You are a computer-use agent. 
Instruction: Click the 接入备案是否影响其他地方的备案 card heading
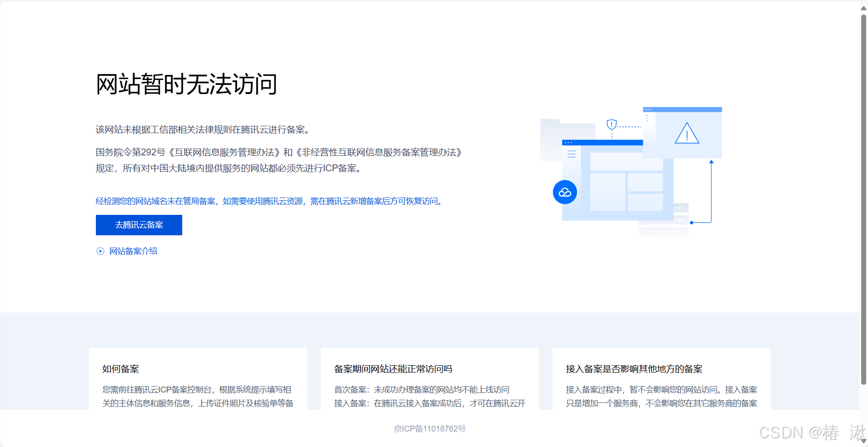point(634,369)
